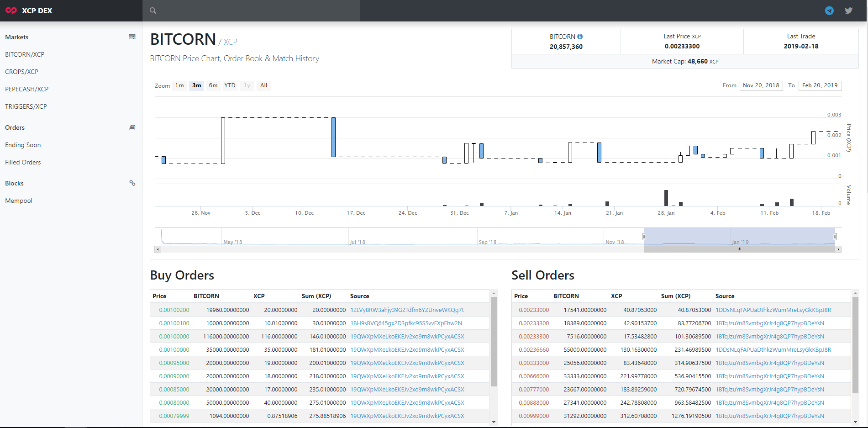Click Last Price value 0.00233300
868x428 pixels.
pos(682,46)
